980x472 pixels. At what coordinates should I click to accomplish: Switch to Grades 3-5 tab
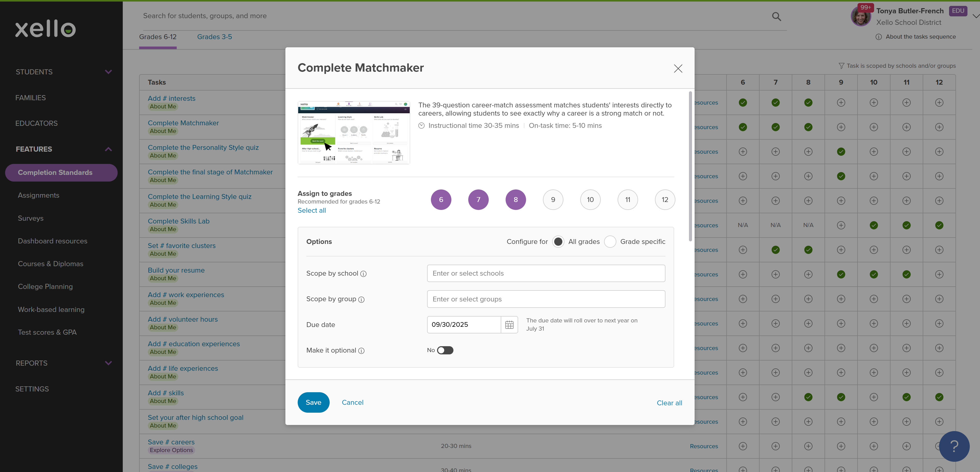click(215, 37)
